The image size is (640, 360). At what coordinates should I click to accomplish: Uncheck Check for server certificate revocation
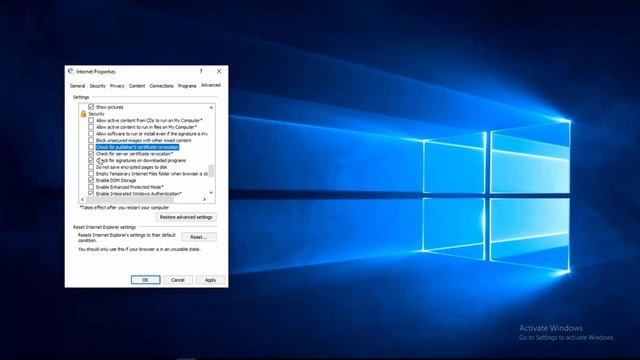(x=91, y=154)
